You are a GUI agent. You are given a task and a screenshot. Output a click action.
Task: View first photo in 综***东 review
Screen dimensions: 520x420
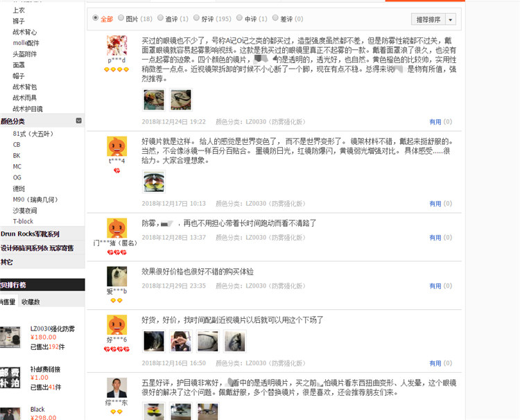(154, 411)
